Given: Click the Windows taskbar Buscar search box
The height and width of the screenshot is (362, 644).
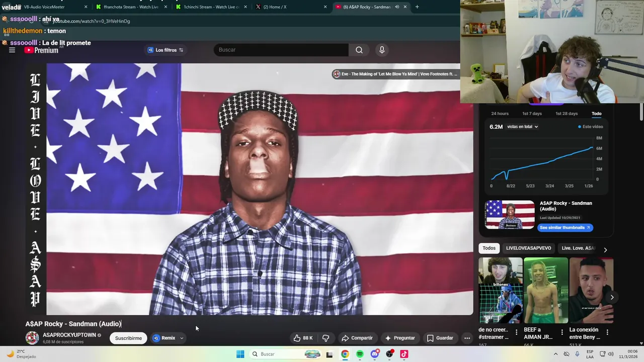Looking at the screenshot, I should 286,354.
